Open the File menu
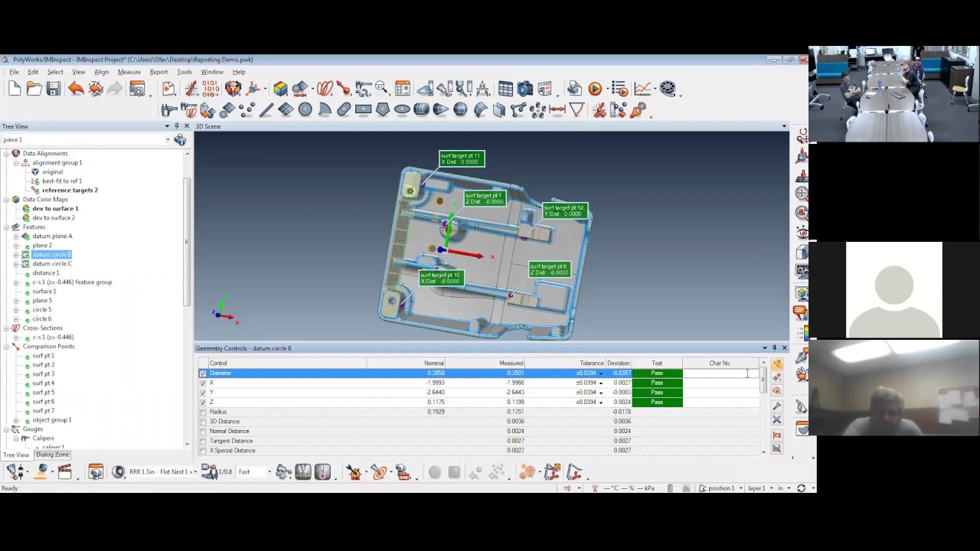The height and width of the screenshot is (551, 980). (14, 72)
